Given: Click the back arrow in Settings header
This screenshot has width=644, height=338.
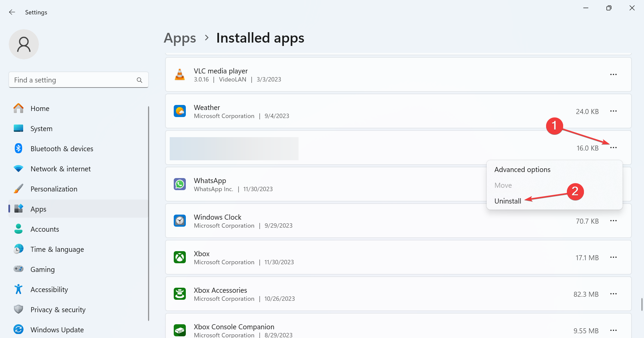Looking at the screenshot, I should 12,12.
